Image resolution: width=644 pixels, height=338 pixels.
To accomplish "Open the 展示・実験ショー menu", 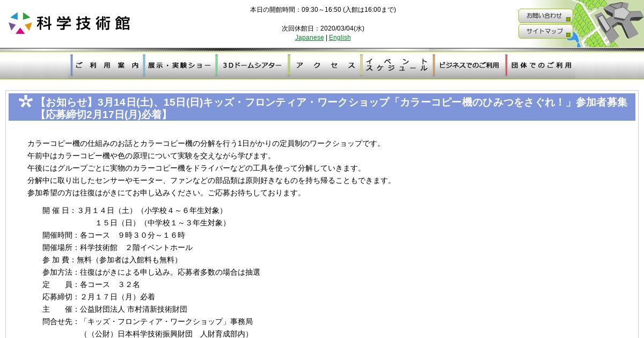I will pyautogui.click(x=178, y=65).
